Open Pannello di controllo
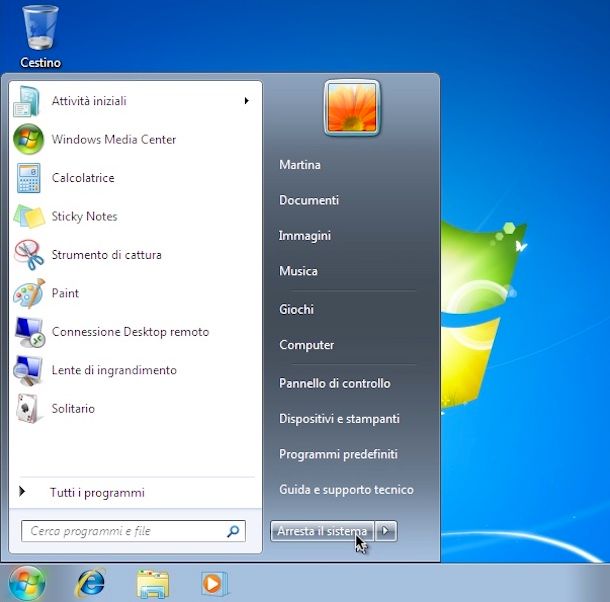This screenshot has height=602, width=610. click(335, 383)
